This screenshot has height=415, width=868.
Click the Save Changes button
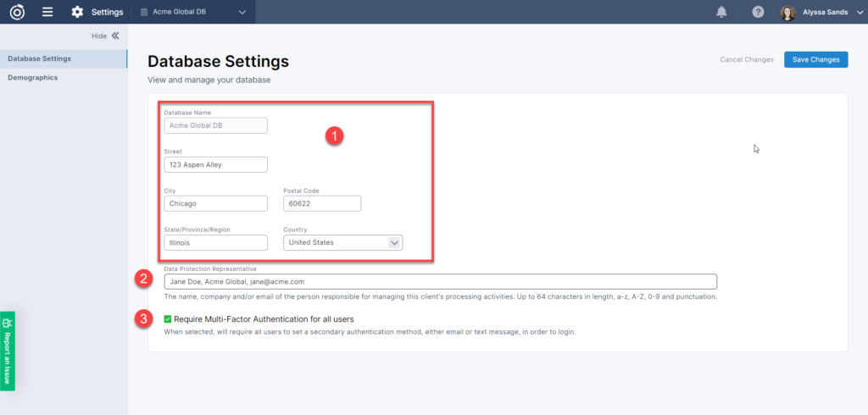pyautogui.click(x=815, y=59)
